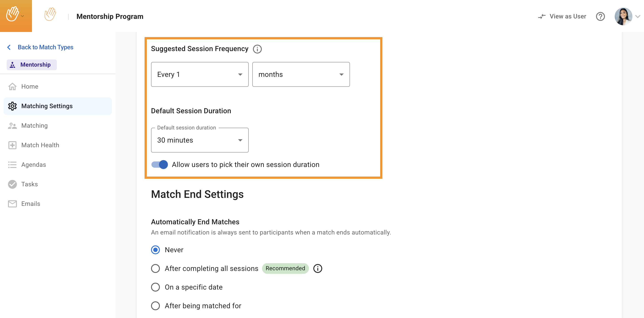The width and height of the screenshot is (644, 318).
Task: Click the orange hand logo in header
Action: (50, 14)
